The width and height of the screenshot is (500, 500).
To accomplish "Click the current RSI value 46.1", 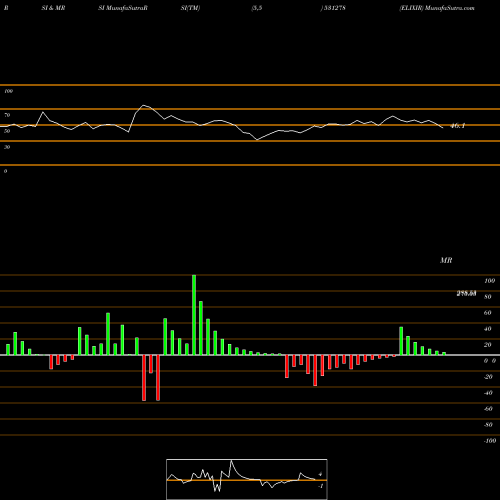I will [x=457, y=126].
